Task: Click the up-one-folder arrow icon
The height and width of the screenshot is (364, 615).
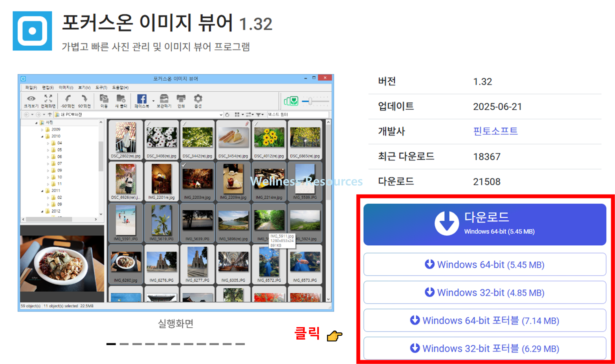Action: pyautogui.click(x=50, y=114)
